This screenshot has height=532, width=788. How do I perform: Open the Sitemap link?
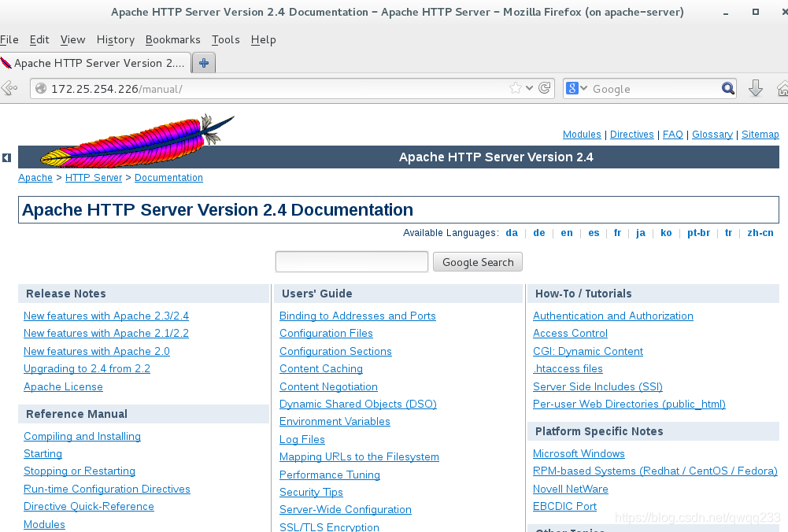pyautogui.click(x=760, y=134)
